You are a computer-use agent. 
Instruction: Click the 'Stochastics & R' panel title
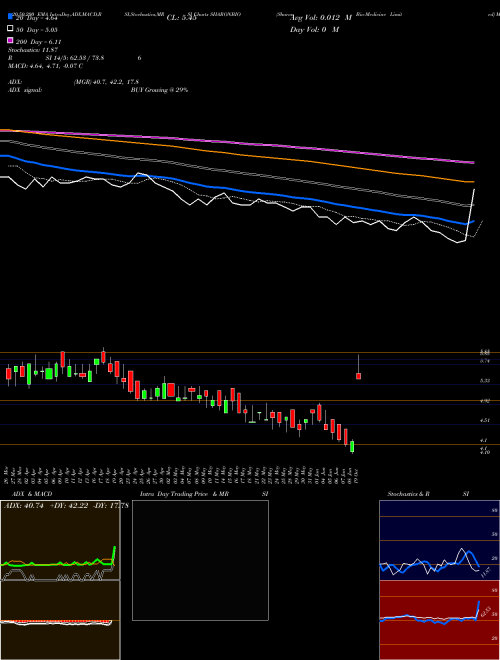coord(408,494)
